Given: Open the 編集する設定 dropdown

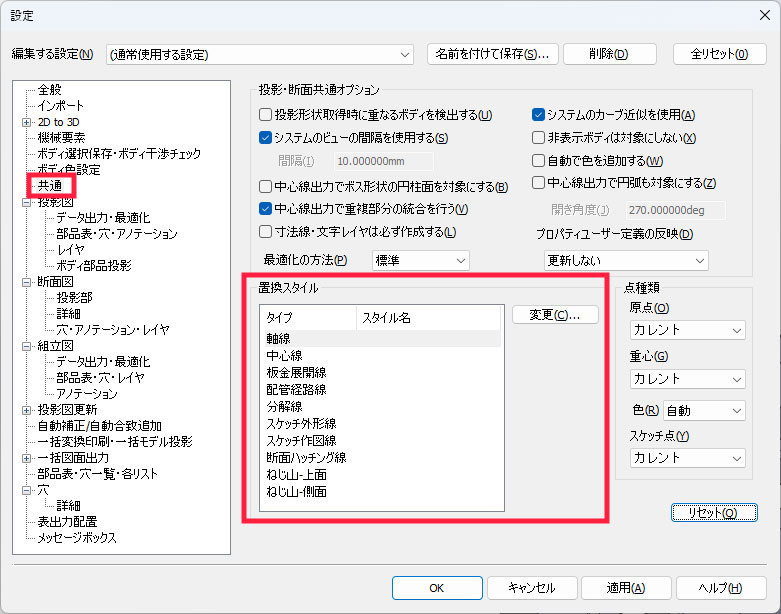Looking at the screenshot, I should coord(259,54).
